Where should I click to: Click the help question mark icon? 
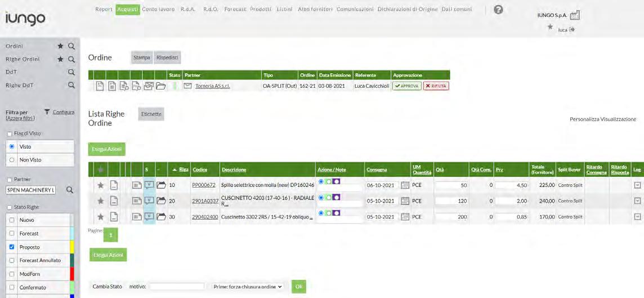[499, 10]
